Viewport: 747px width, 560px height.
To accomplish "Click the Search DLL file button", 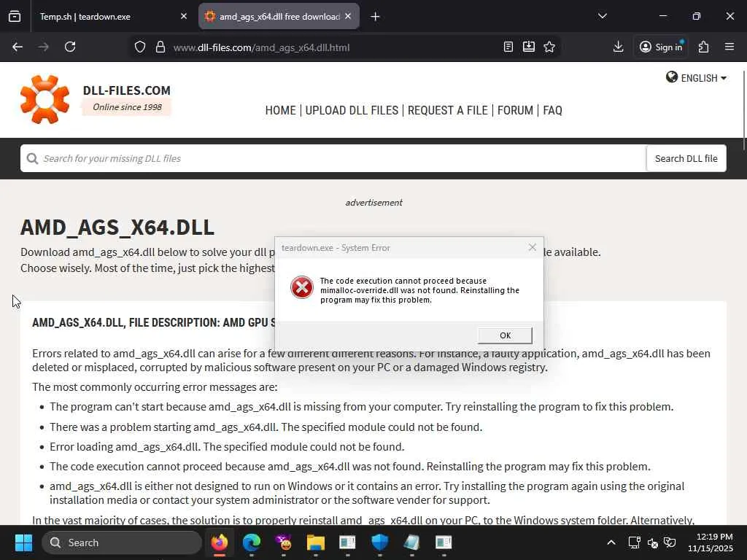I will tap(686, 158).
